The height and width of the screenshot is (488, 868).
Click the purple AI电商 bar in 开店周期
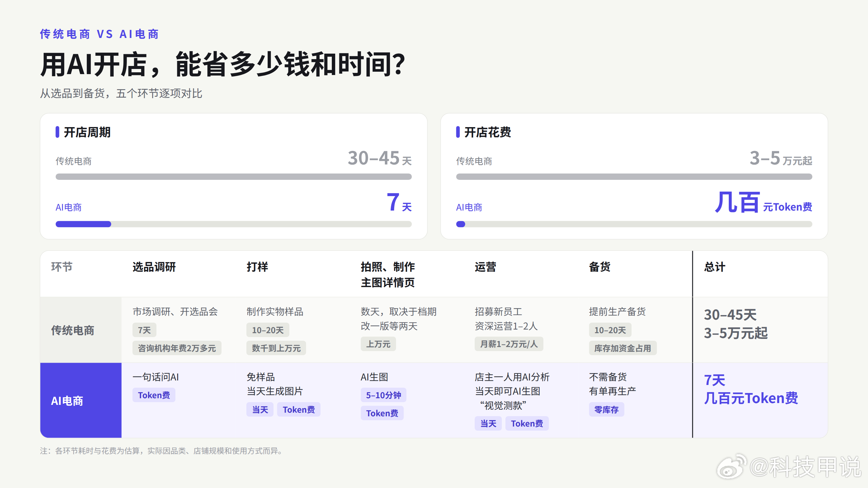pyautogui.click(x=83, y=224)
